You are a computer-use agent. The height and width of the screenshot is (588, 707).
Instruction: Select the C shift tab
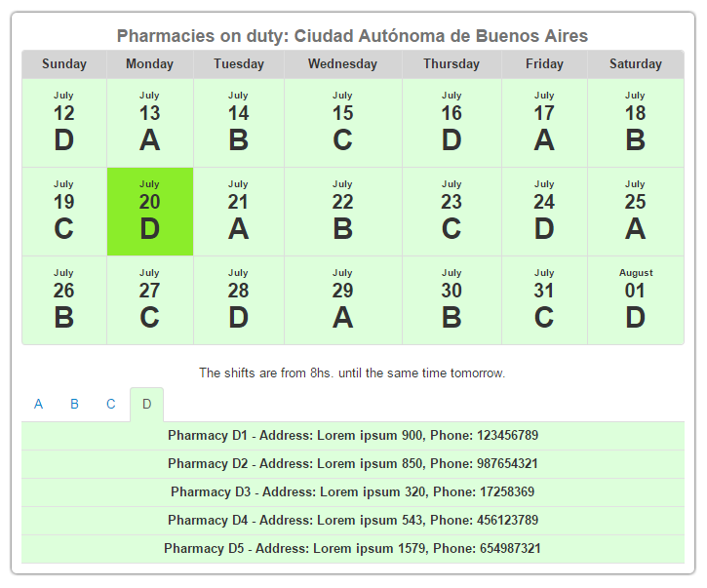point(111,404)
